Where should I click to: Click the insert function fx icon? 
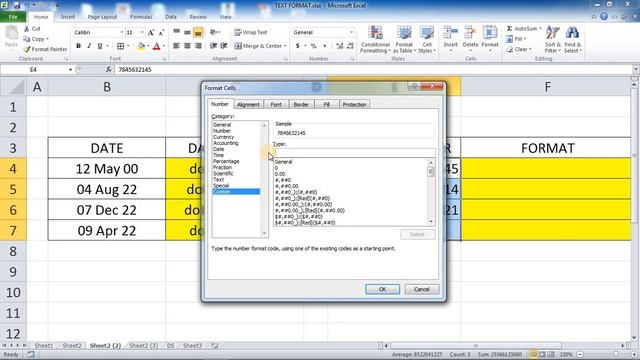[108, 70]
